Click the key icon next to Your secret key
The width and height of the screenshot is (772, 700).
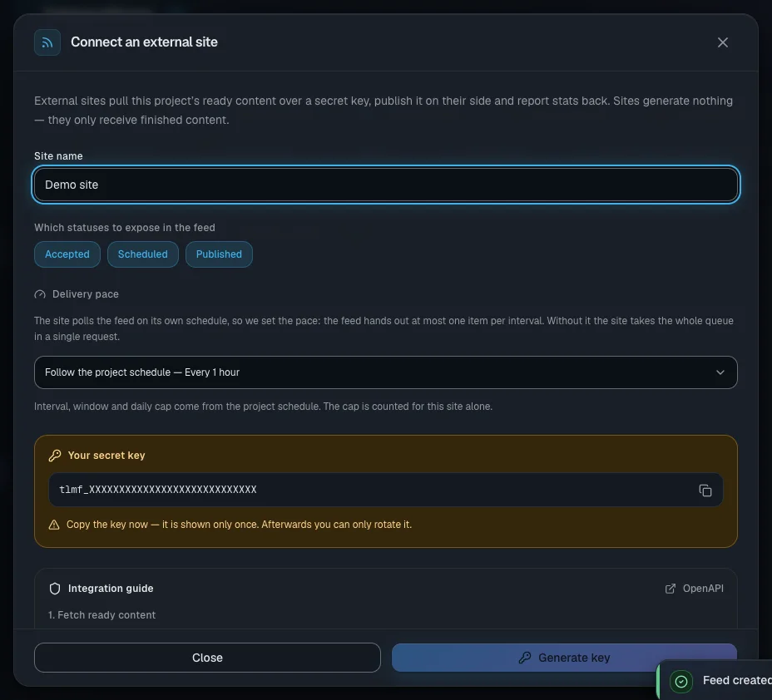tap(55, 456)
